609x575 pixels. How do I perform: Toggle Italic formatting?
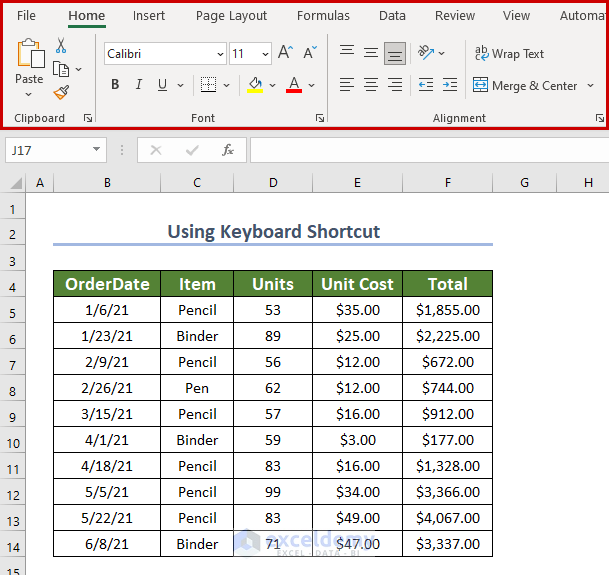coord(139,85)
